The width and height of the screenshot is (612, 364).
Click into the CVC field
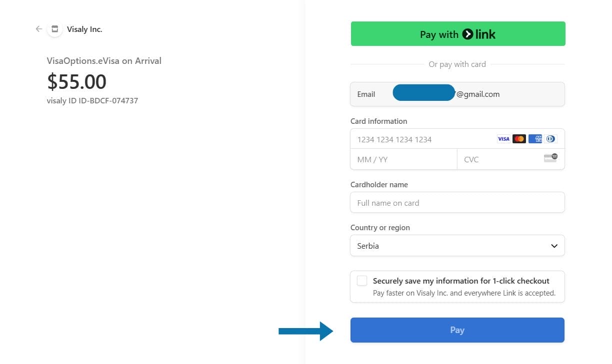coord(500,159)
